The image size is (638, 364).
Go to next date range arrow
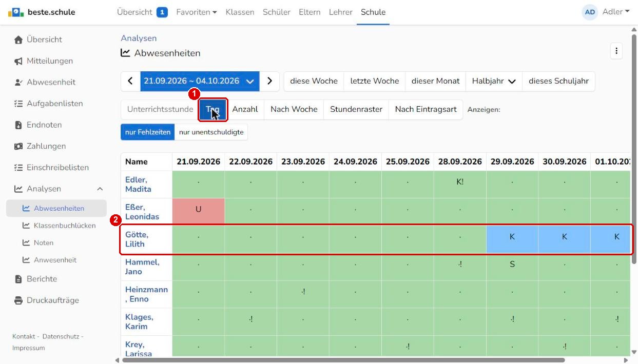point(269,81)
